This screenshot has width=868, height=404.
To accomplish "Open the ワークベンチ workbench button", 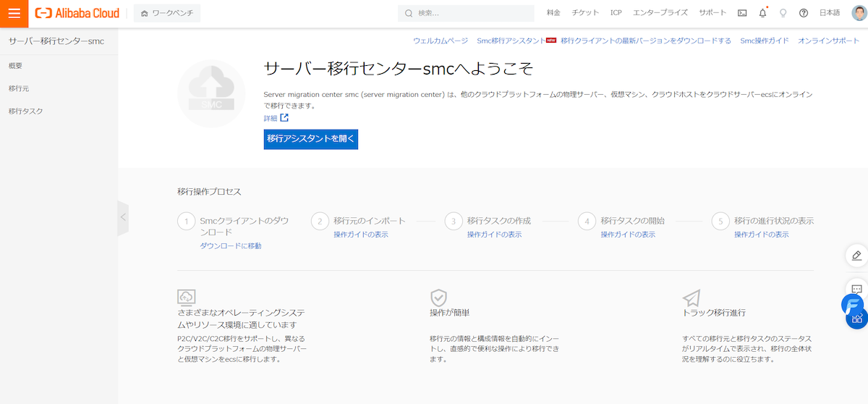I will coord(167,13).
